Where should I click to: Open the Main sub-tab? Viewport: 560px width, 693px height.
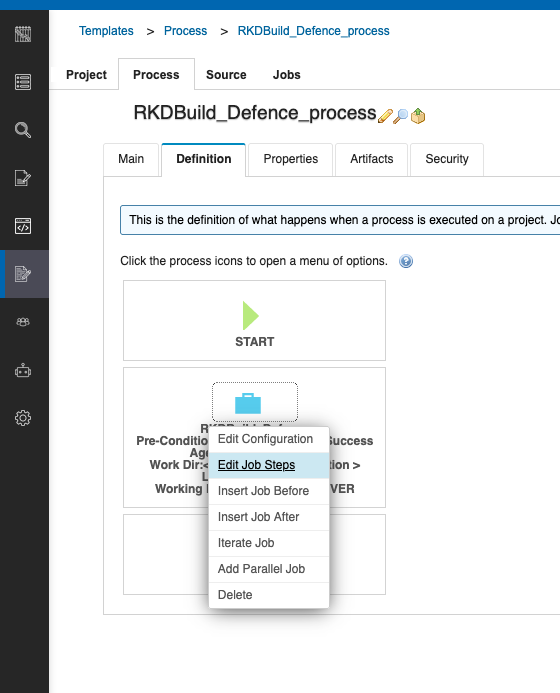[131, 159]
